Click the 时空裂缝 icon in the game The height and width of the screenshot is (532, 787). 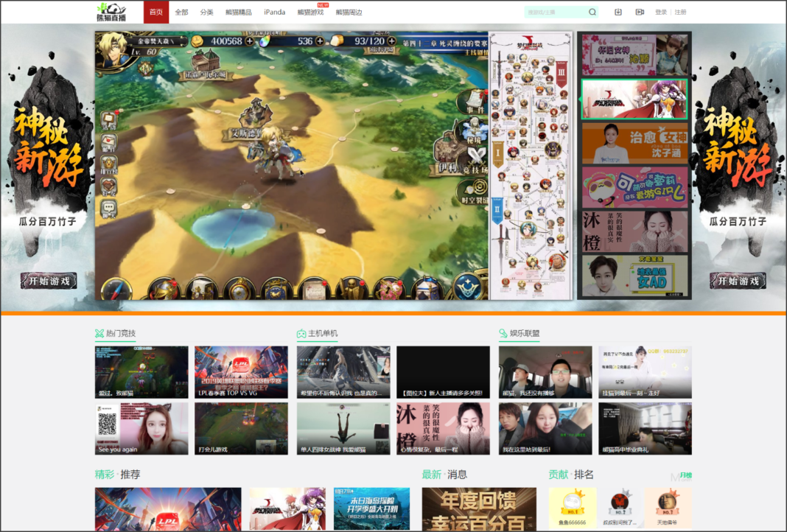[475, 186]
